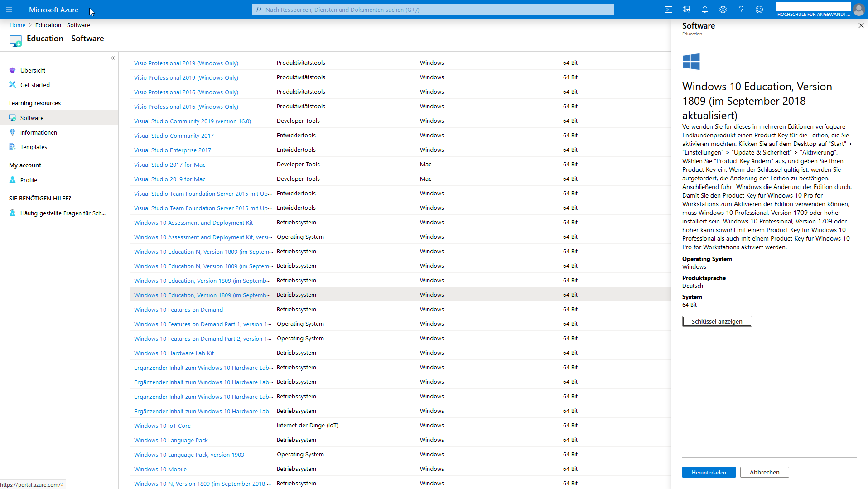Image resolution: width=868 pixels, height=489 pixels.
Task: Click the 'HOCHSCHULE FÜR ANGEWANDT...' tenant label
Action: pyautogui.click(x=813, y=14)
